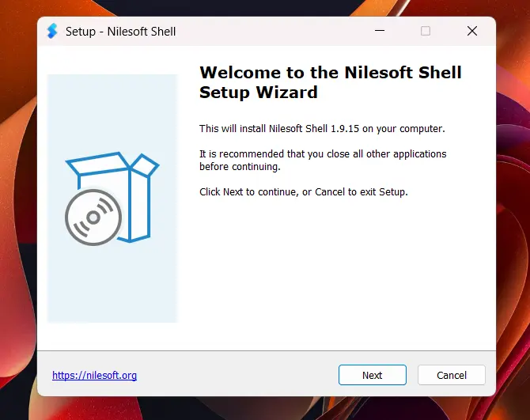Proceed with the Next button

click(x=372, y=375)
